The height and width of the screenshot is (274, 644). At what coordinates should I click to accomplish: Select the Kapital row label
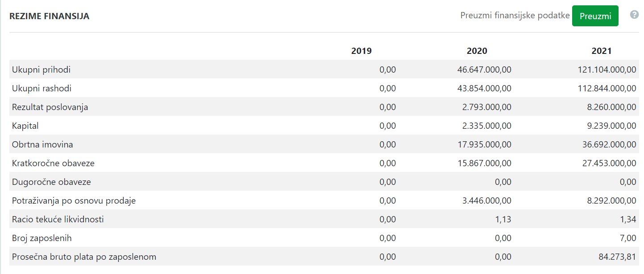click(25, 126)
